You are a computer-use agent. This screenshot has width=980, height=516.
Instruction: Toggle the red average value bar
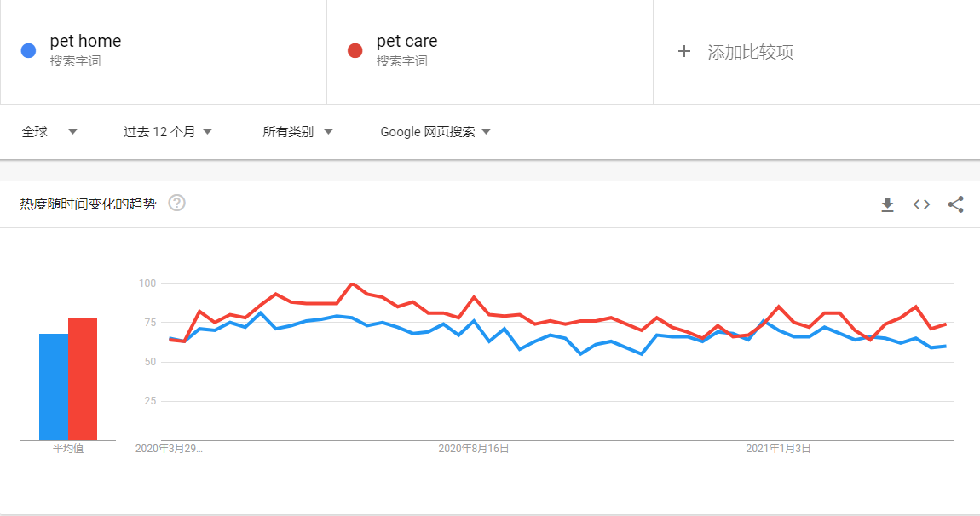(x=81, y=379)
